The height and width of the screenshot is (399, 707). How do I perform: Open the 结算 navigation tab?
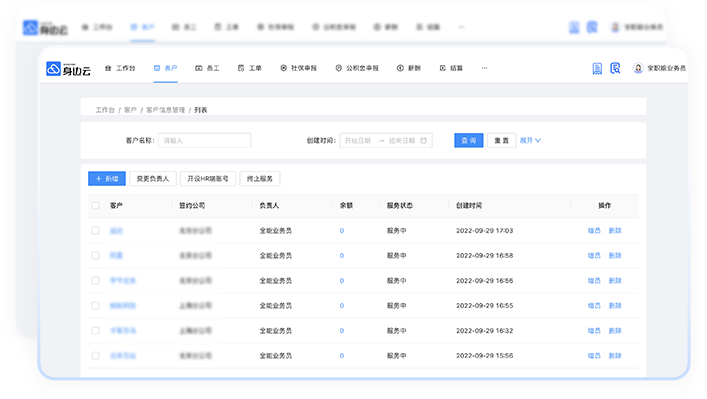coord(451,68)
